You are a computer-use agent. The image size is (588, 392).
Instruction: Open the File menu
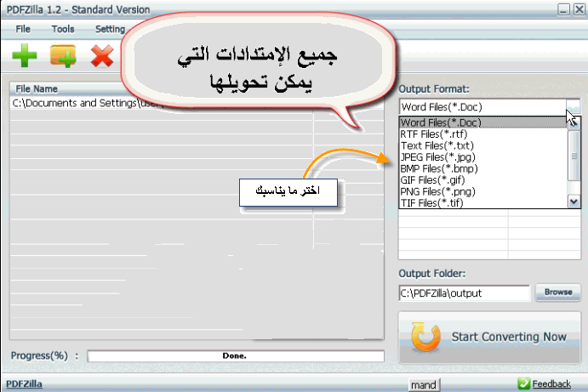(x=23, y=29)
